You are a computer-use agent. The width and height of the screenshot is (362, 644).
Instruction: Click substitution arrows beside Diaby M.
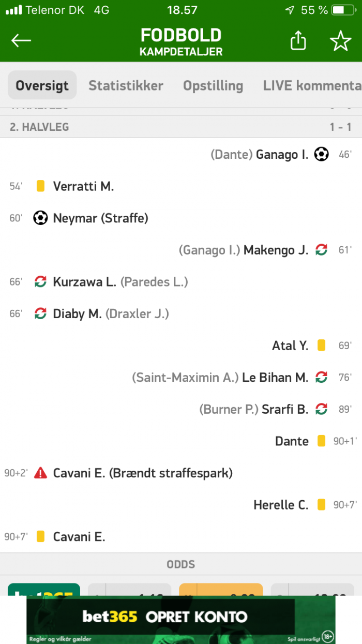(40, 313)
